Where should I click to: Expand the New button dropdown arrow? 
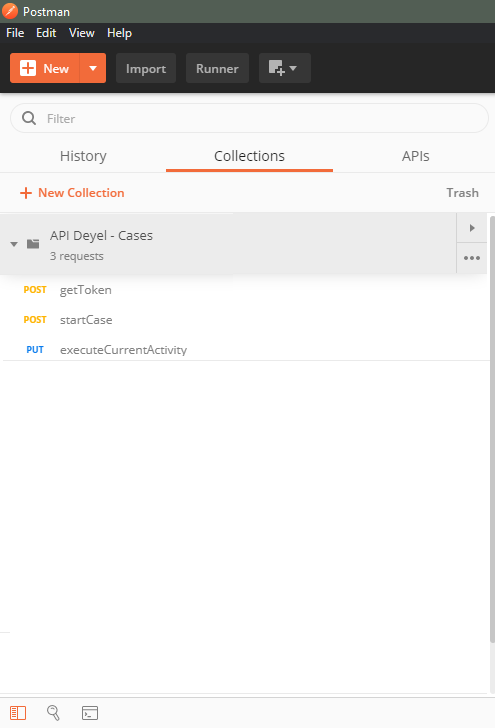(x=93, y=68)
